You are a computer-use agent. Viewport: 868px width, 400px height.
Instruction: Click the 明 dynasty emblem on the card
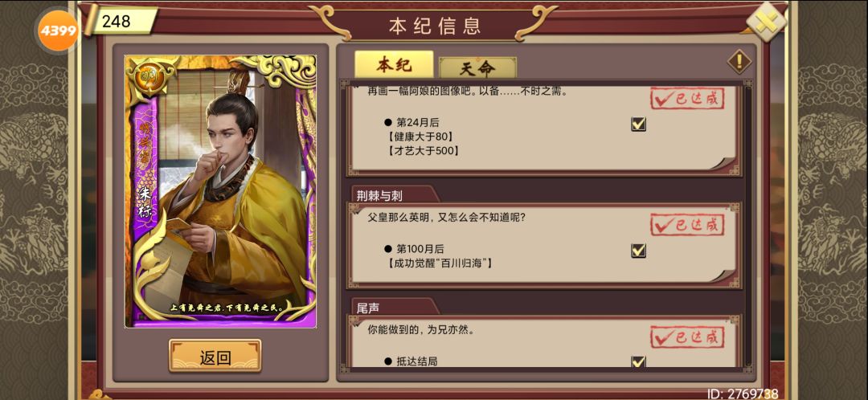[x=145, y=75]
